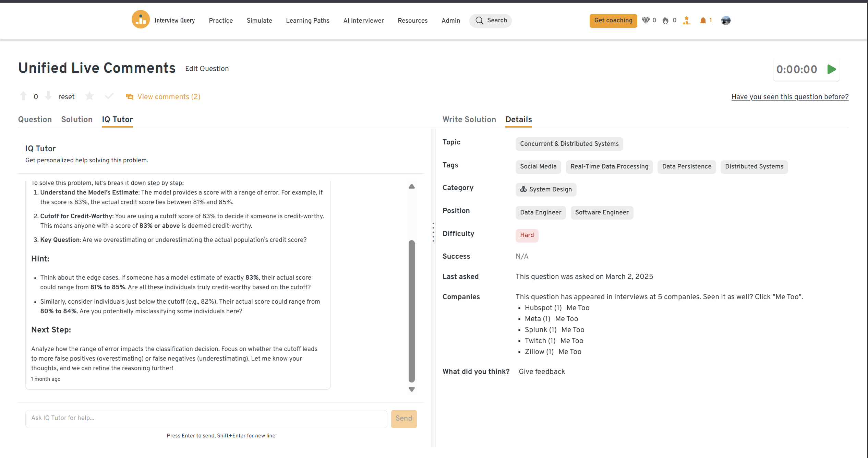Viewport: 868px width, 458px height.
Task: Toggle the checkmark completed marker
Action: coord(109,96)
